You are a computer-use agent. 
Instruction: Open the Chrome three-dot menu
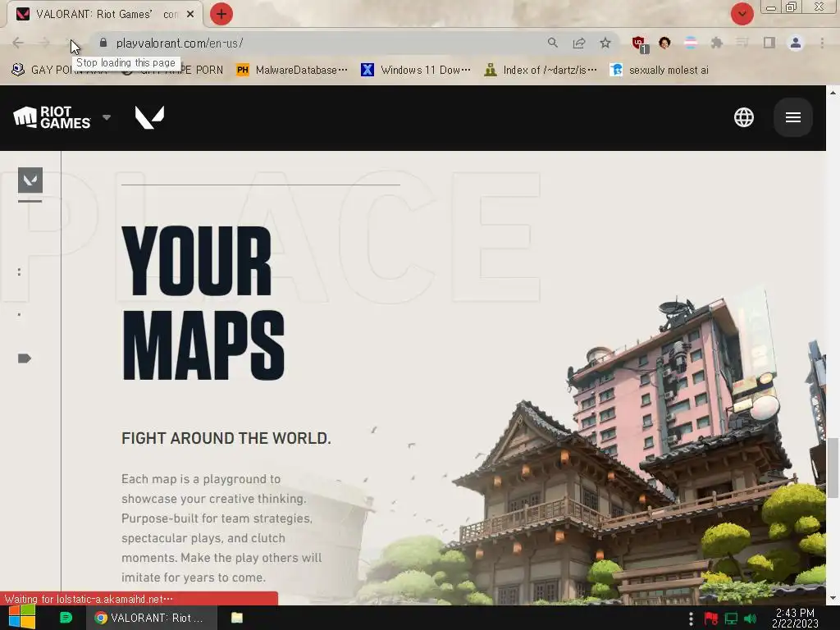[x=822, y=43]
